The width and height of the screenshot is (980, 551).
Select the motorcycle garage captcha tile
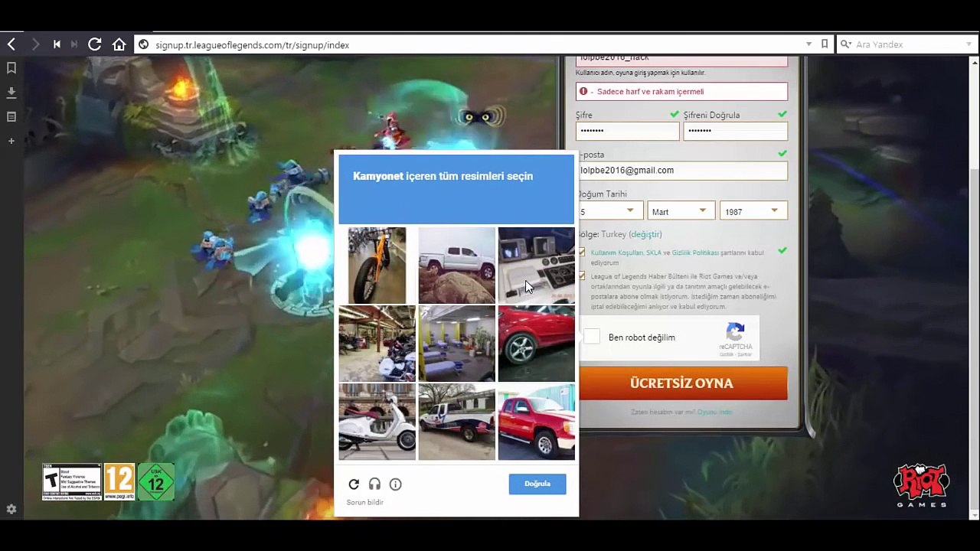tap(377, 344)
